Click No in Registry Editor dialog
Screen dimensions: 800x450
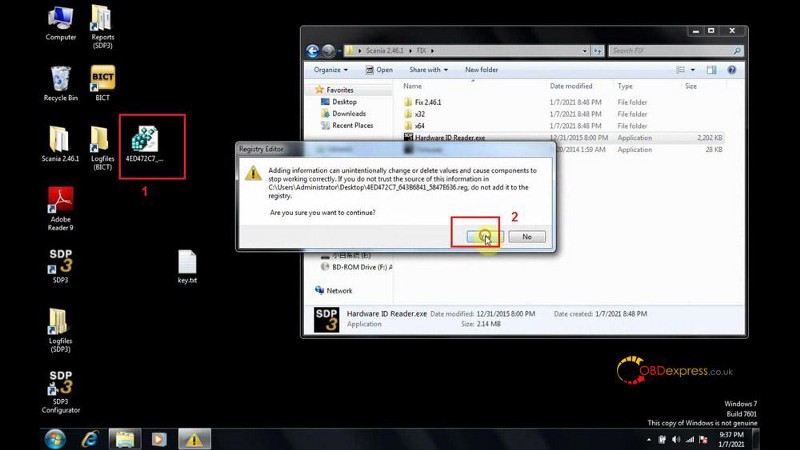[x=527, y=237]
